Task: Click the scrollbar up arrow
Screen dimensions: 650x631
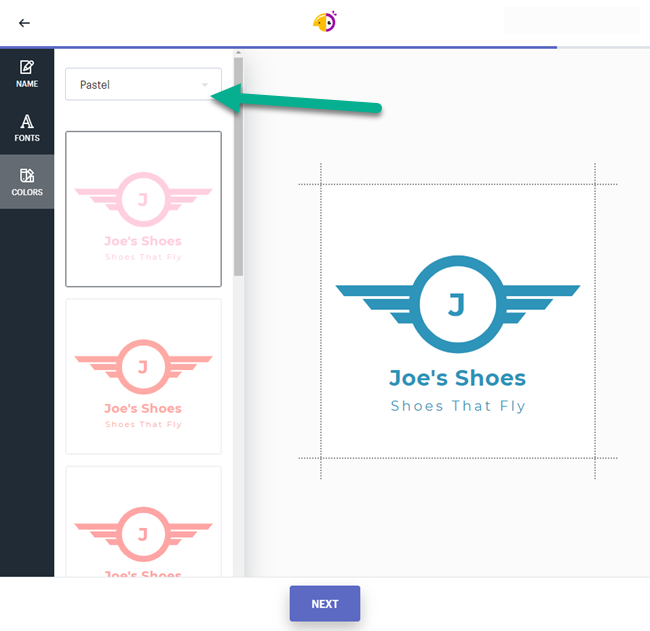Action: pos(238,52)
